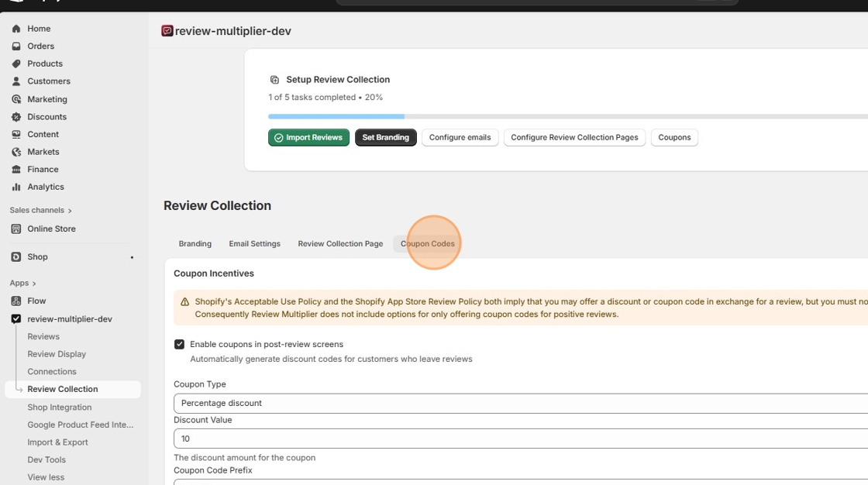The image size is (868, 485).
Task: Open the Email Settings tab
Action: [x=254, y=243]
